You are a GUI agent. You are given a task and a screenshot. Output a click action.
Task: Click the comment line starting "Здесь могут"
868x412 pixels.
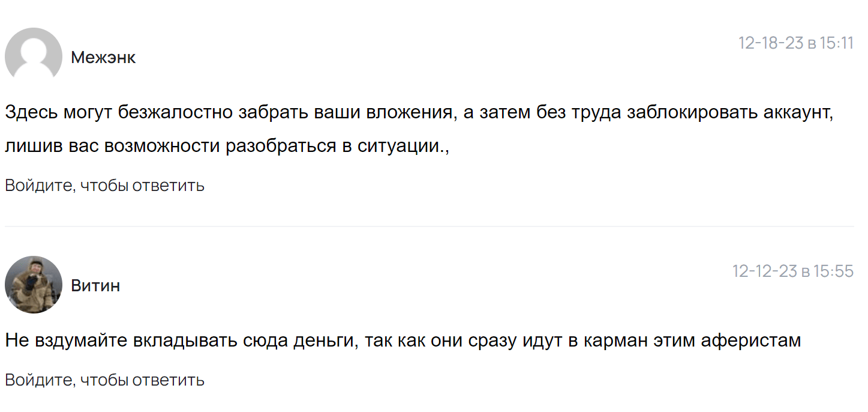[x=419, y=112]
